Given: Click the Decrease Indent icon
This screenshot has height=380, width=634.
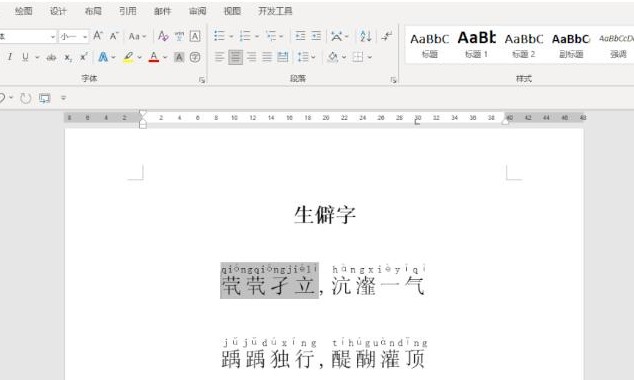Looking at the screenshot, I should [x=300, y=36].
